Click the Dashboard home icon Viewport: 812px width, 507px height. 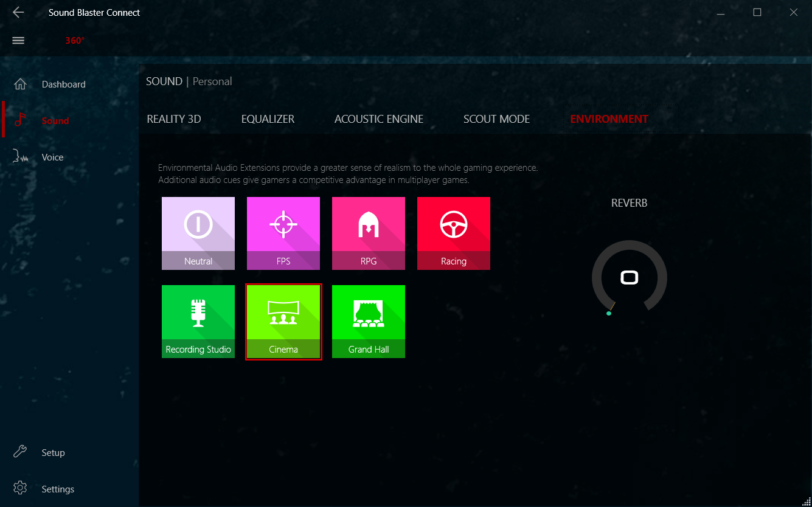(x=20, y=84)
